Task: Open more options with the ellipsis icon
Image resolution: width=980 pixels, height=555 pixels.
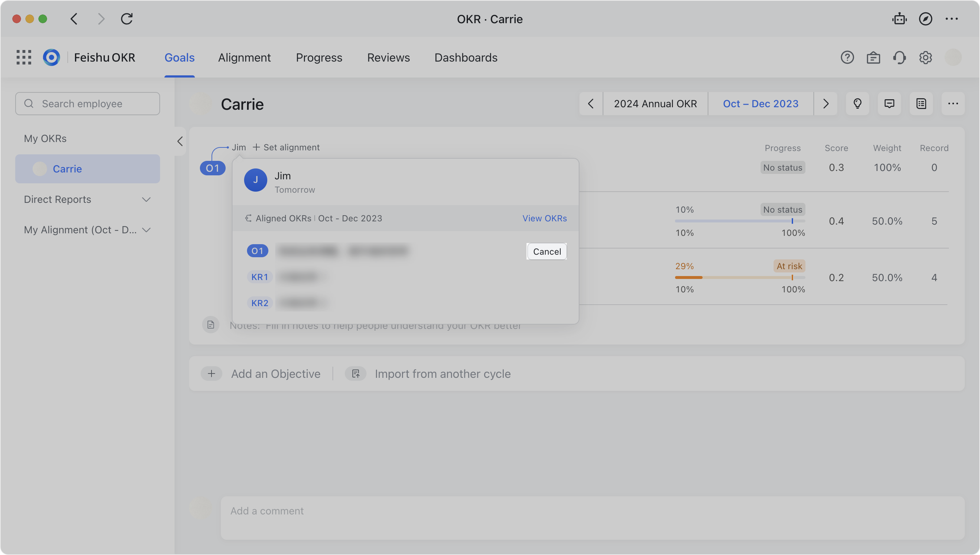Action: (953, 103)
